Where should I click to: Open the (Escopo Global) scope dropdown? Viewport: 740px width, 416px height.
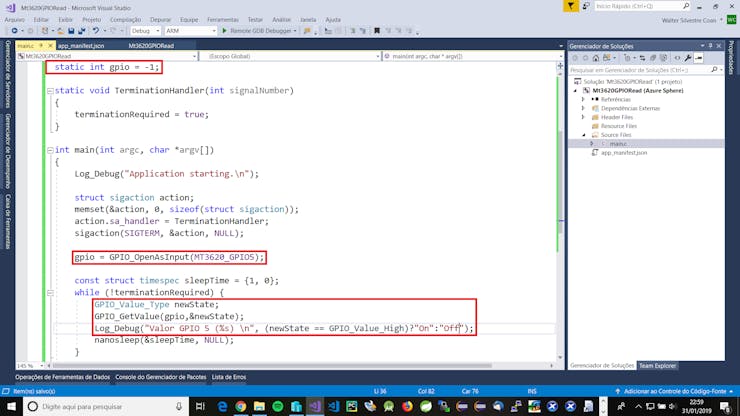[x=290, y=56]
